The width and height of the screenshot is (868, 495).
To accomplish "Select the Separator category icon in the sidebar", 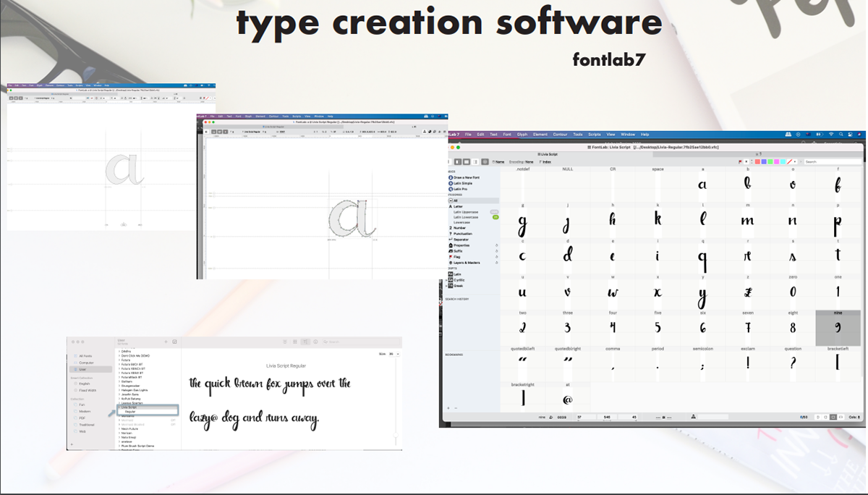I will (451, 240).
